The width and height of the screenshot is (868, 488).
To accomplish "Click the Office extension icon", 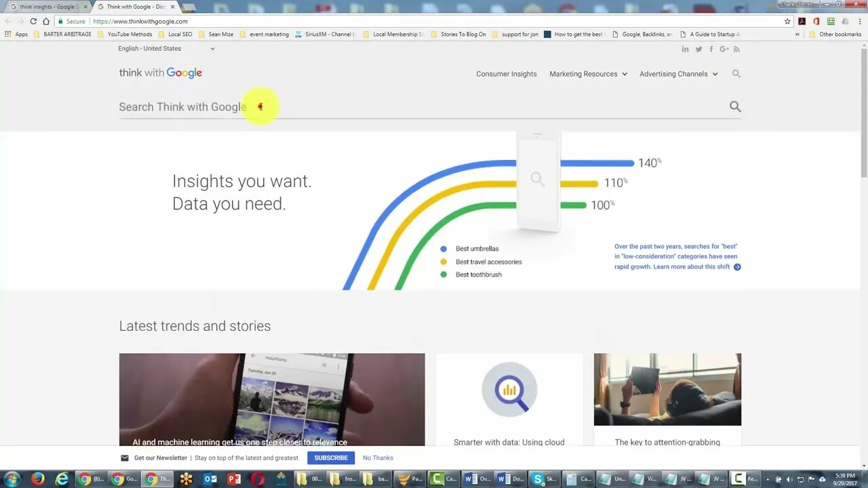I will pyautogui.click(x=816, y=21).
